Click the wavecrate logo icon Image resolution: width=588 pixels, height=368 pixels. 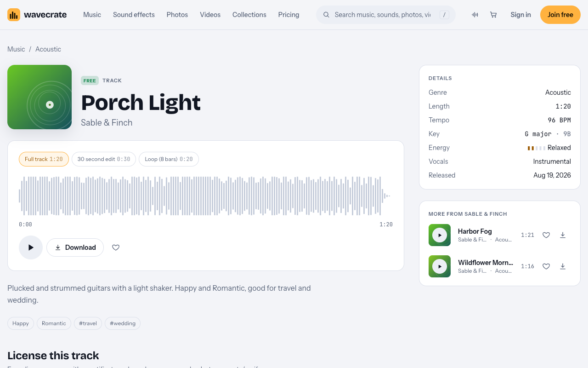click(14, 15)
